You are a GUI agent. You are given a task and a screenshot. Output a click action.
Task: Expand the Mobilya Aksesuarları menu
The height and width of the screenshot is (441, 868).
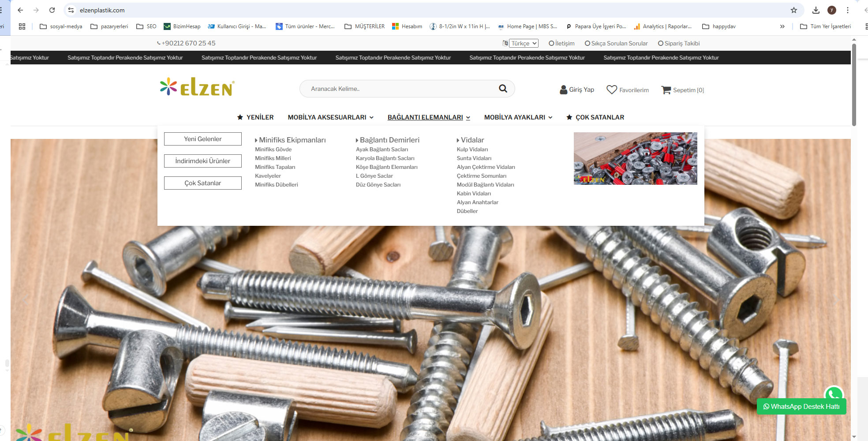pos(330,117)
